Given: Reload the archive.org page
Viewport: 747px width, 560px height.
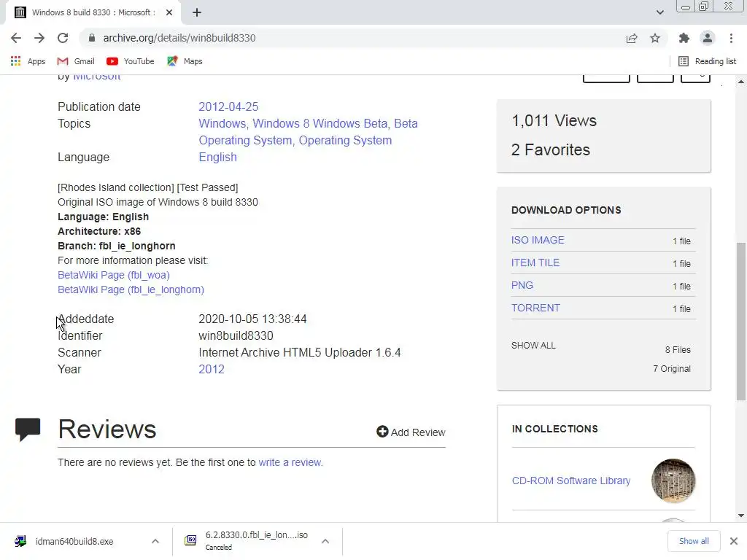Looking at the screenshot, I should pyautogui.click(x=63, y=38).
